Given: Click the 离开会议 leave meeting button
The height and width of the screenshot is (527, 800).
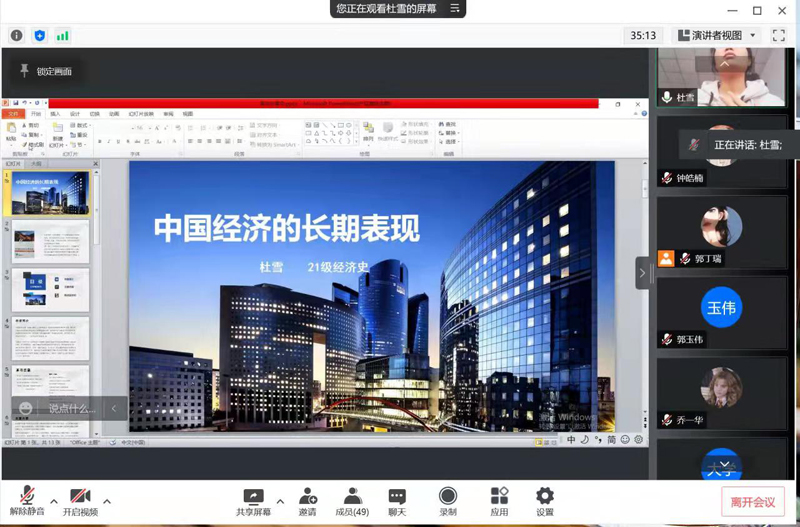Looking at the screenshot, I should (x=753, y=502).
